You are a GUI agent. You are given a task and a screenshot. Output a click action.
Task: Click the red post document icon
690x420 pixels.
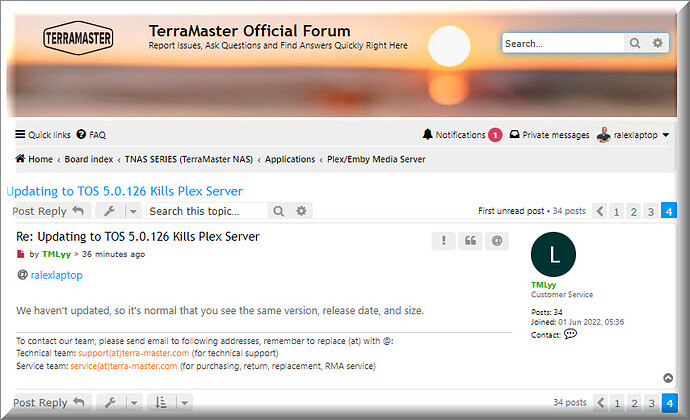point(20,254)
